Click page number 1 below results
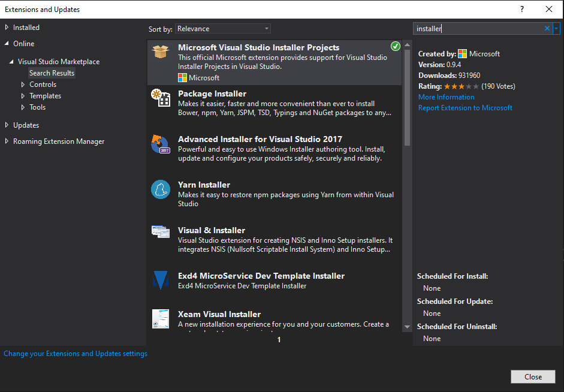This screenshot has height=392, width=564. 279,340
